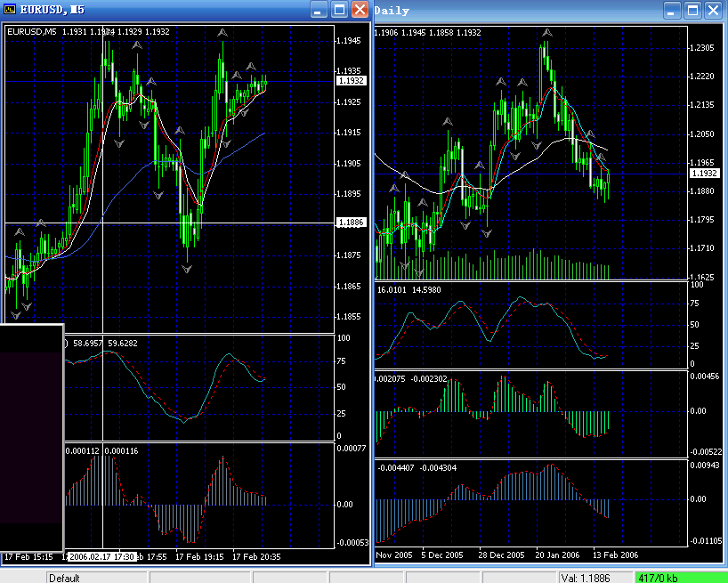
Task: Click the EURUSD,M5 window title icon
Action: pos(10,9)
